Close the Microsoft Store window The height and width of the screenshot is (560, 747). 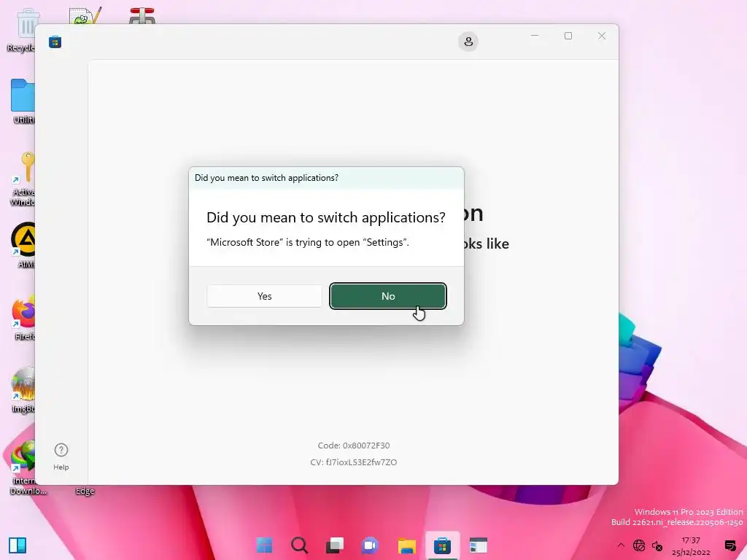[x=602, y=36]
